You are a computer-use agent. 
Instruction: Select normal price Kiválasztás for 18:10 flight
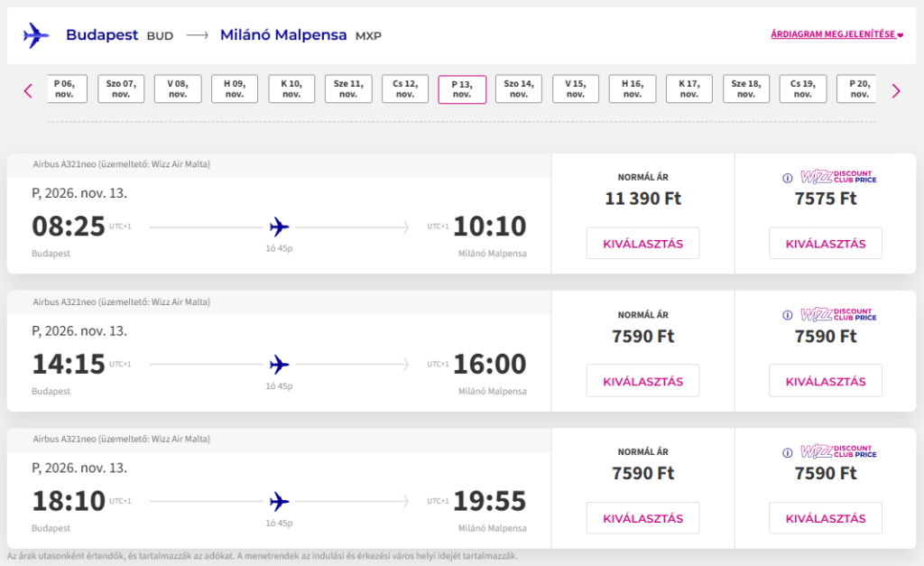(642, 518)
